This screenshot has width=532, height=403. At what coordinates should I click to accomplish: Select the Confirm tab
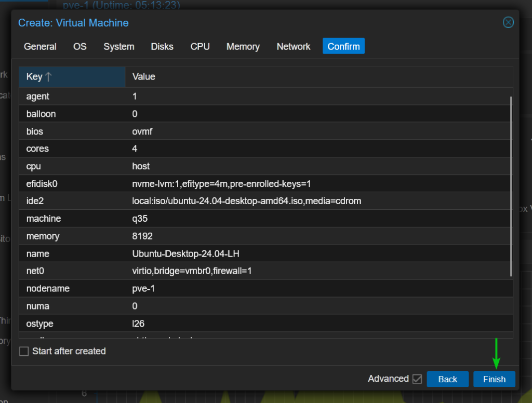click(x=343, y=46)
